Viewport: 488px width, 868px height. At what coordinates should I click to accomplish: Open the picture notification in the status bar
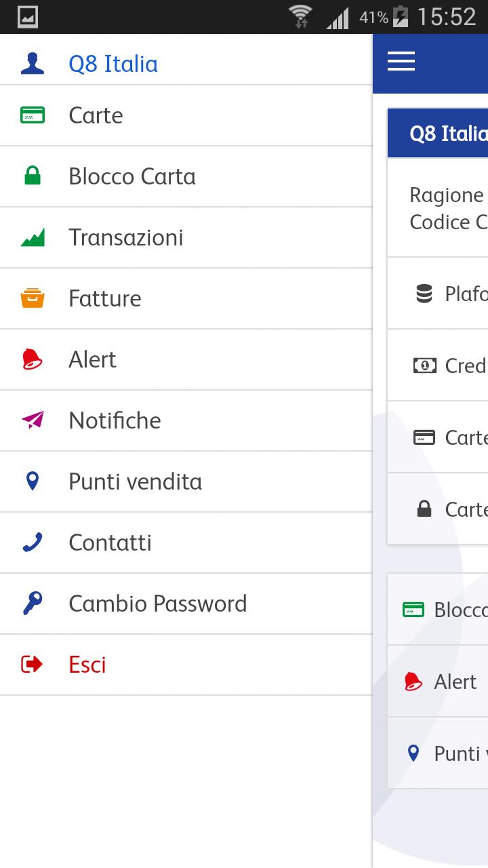pyautogui.click(x=28, y=17)
